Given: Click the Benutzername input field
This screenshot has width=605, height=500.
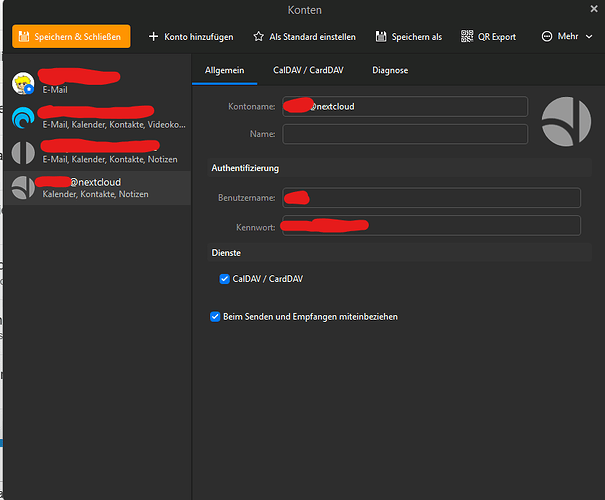Looking at the screenshot, I should (x=431, y=198).
